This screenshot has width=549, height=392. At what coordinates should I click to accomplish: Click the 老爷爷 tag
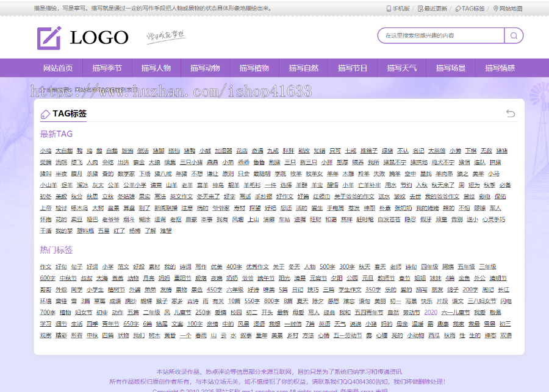(x=110, y=219)
